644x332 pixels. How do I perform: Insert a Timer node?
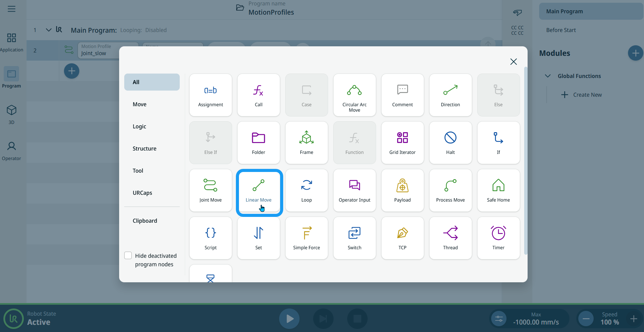point(498,238)
